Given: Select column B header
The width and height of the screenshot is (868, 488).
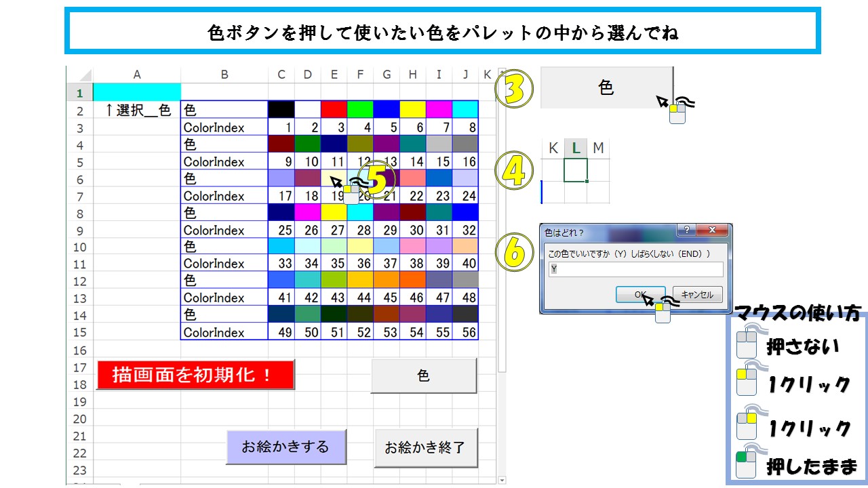Looking at the screenshot, I should [224, 75].
